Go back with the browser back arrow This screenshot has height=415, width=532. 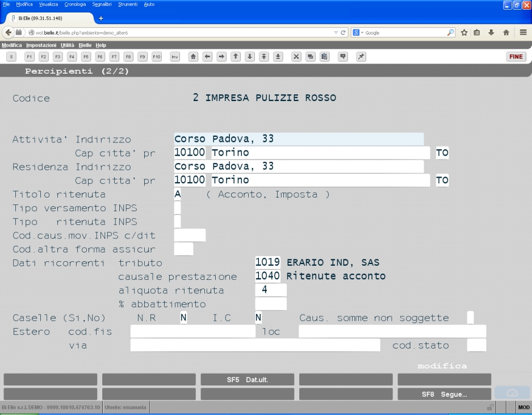coord(8,32)
